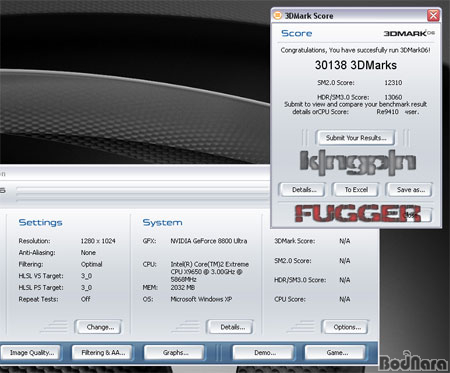Click the System section heading
This screenshot has height=373, width=450.
pyautogui.click(x=162, y=222)
